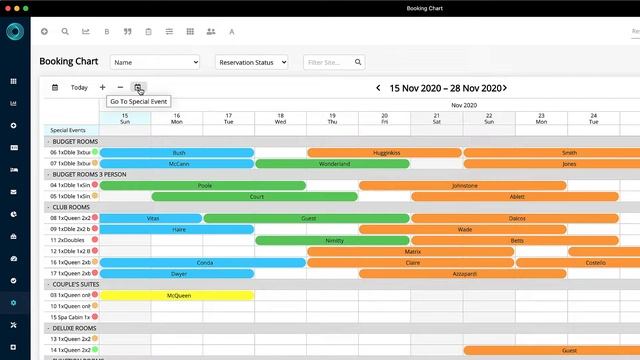Screen dimensions: 640x360
Task: Open the bed icon in left sidebar
Action: (x=13, y=170)
